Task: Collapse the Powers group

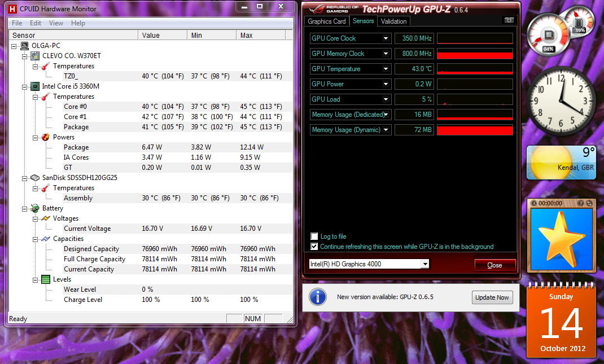Action: 36,138
